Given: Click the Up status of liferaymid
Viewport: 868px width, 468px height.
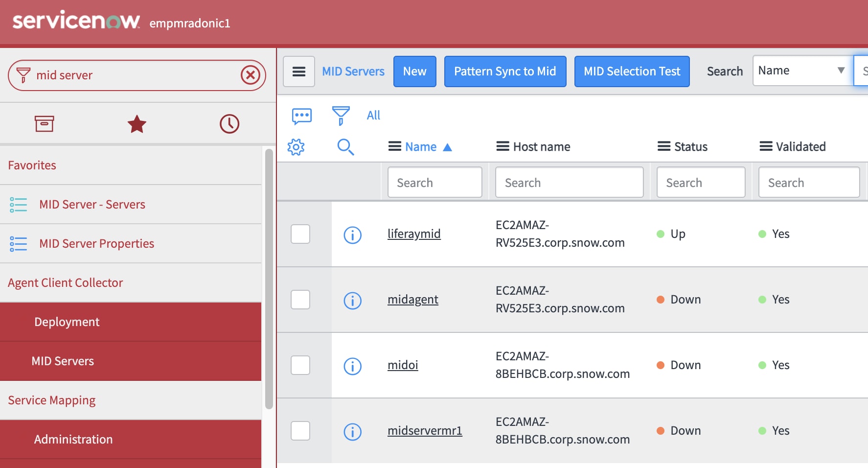Looking at the screenshot, I should click(x=678, y=234).
